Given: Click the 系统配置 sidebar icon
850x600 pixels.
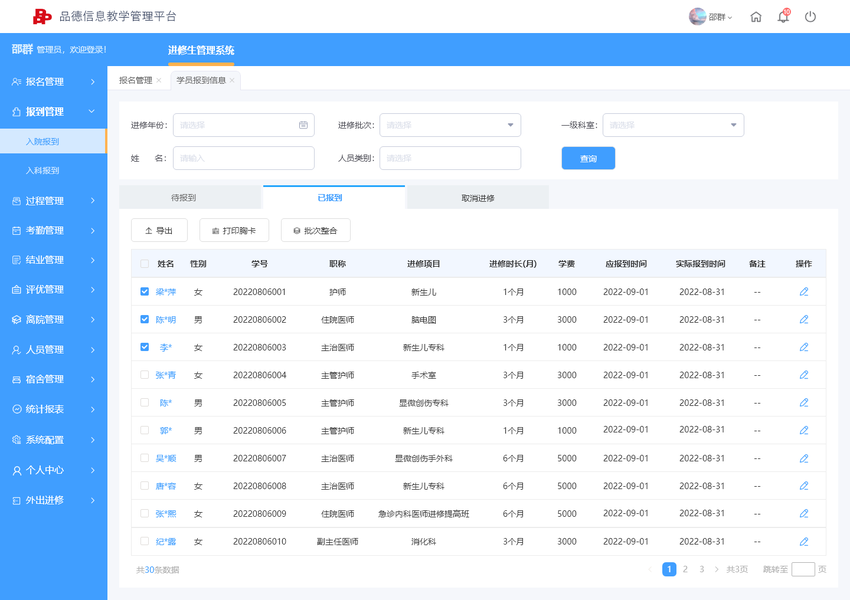Looking at the screenshot, I should pyautogui.click(x=16, y=440).
